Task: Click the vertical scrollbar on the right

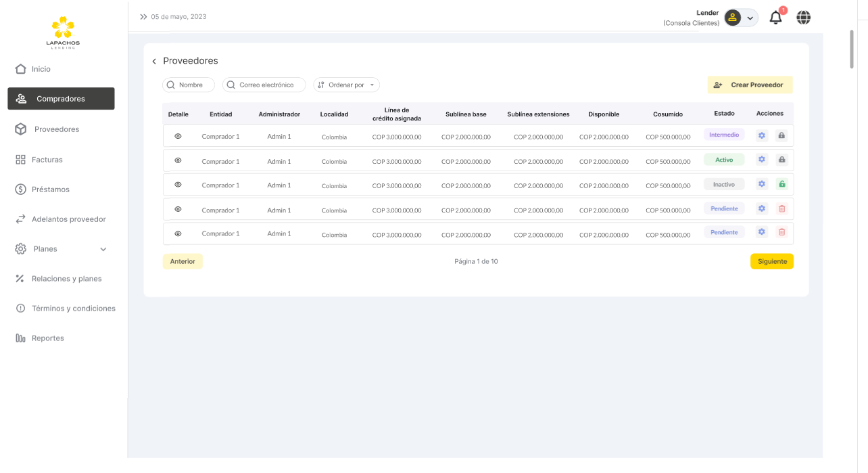Action: (x=852, y=49)
